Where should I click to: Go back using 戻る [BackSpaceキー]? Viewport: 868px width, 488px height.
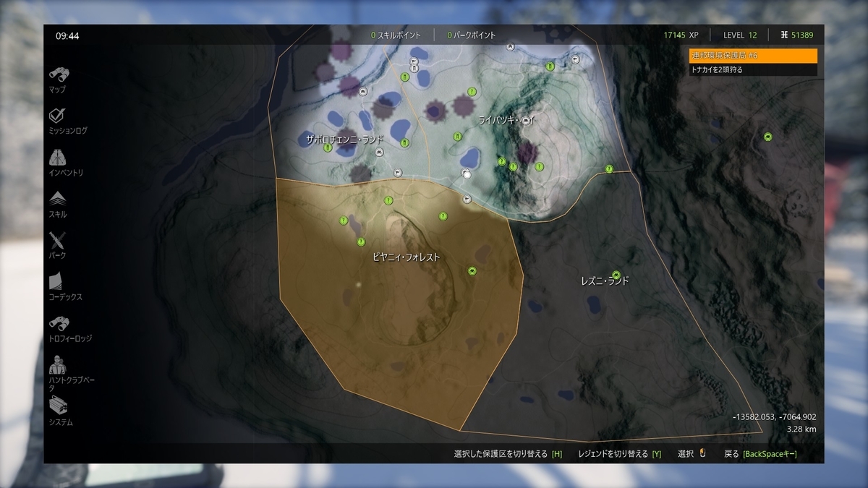(x=762, y=454)
